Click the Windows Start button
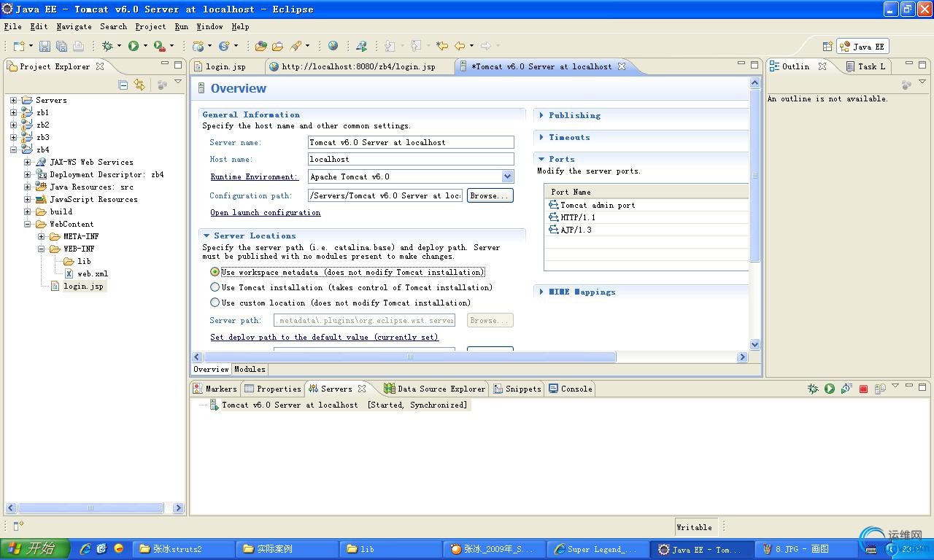934x560 pixels. pos(34,549)
